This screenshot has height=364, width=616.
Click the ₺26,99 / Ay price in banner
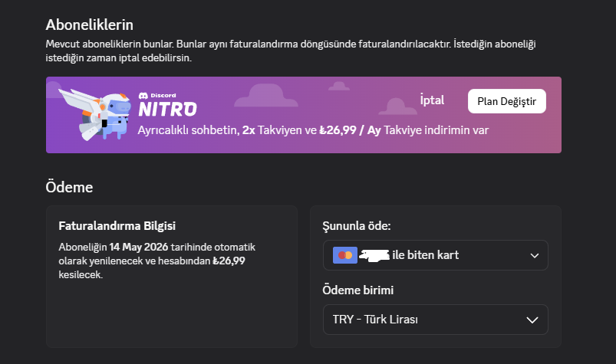350,130
